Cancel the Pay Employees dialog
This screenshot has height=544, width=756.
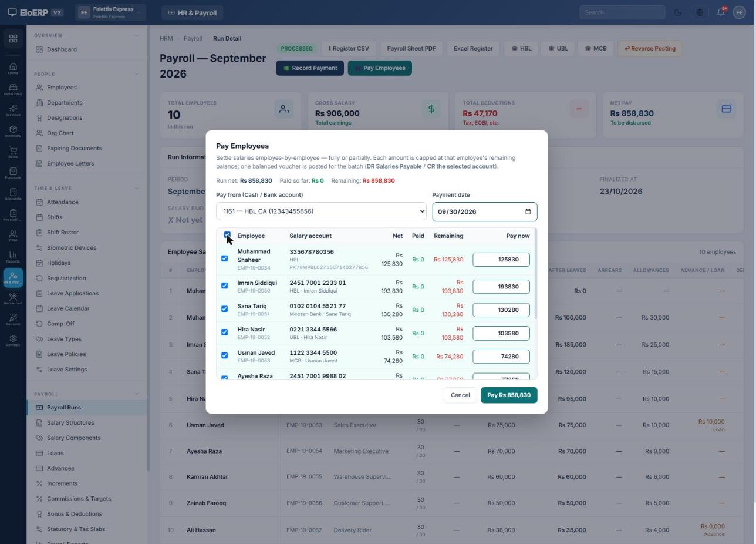460,395
